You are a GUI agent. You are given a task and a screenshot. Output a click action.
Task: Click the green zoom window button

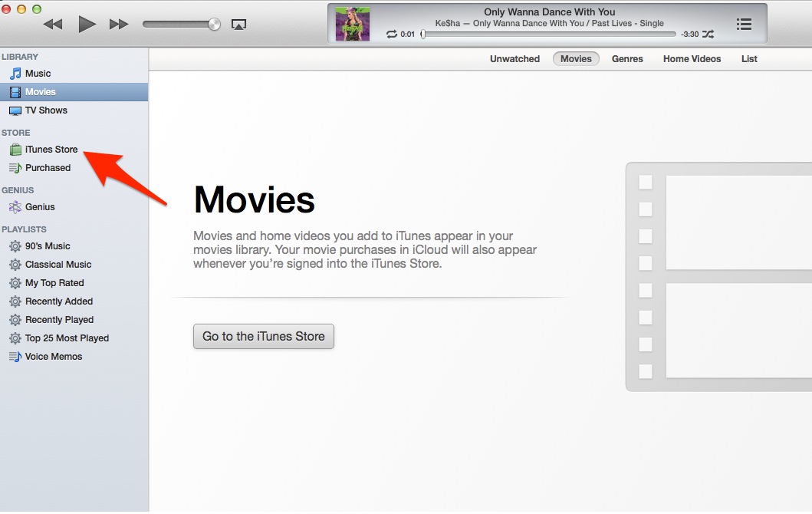pos(37,8)
